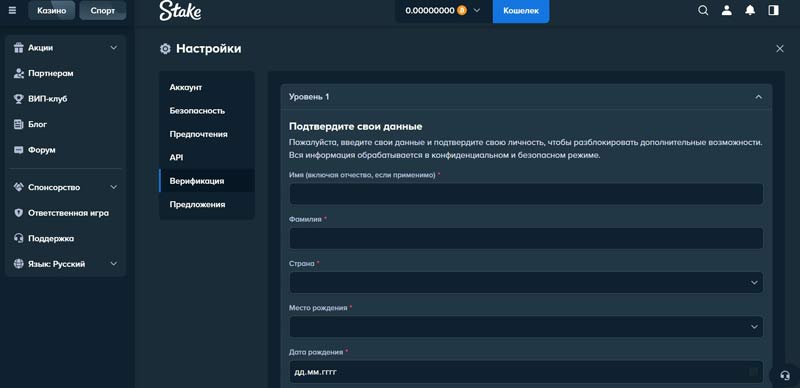Image resolution: width=800 pixels, height=388 pixels.
Task: Open the Предпочтения settings tab
Action: [207, 134]
